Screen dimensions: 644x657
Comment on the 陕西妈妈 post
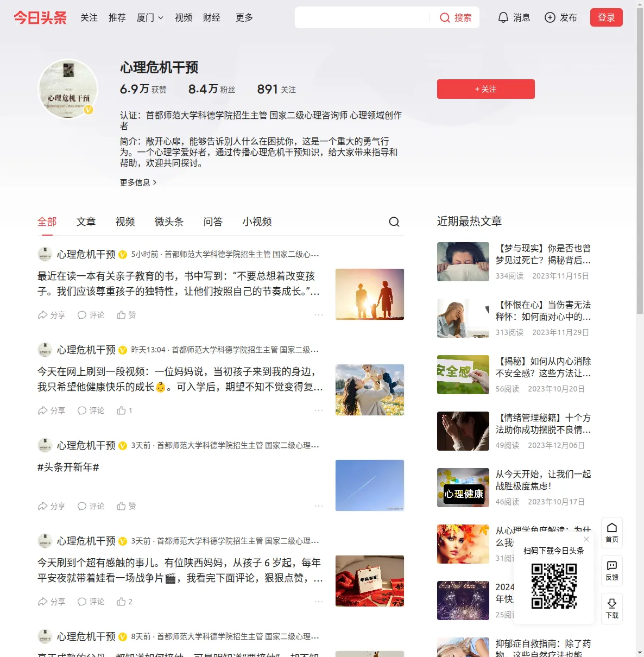[91, 602]
